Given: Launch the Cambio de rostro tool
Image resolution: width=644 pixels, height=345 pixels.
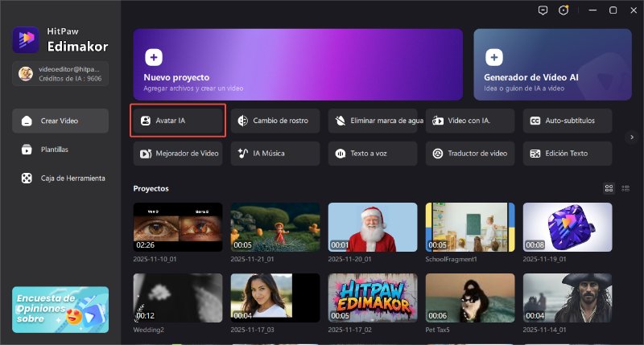Looking at the screenshot, I should [275, 121].
